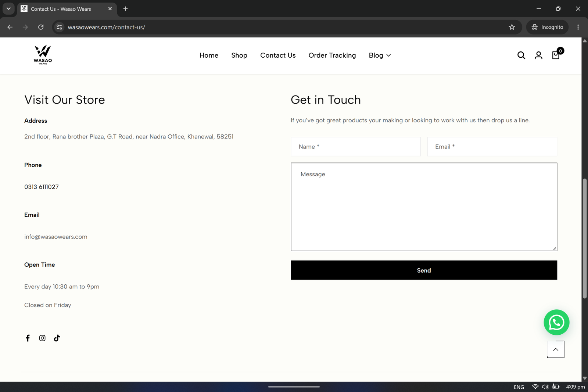Open the shopping cart icon
588x392 pixels.
(556, 55)
